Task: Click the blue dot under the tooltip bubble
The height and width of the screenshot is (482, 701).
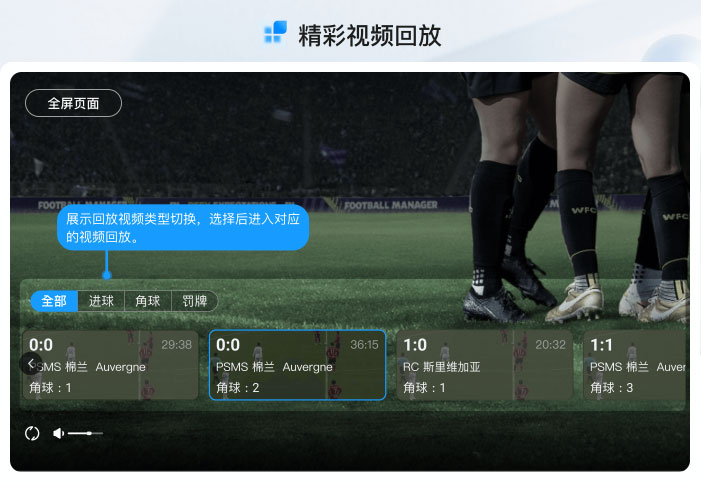Action: (107, 275)
